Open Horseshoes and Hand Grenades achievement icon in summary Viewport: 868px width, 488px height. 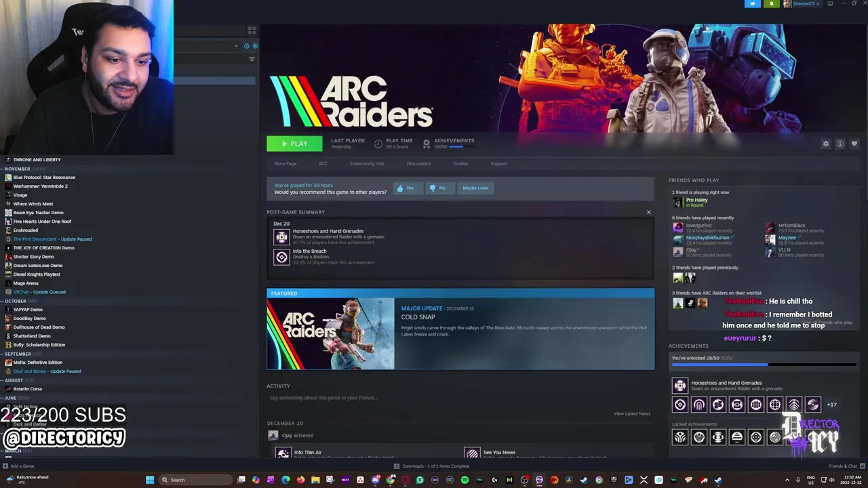coord(281,237)
